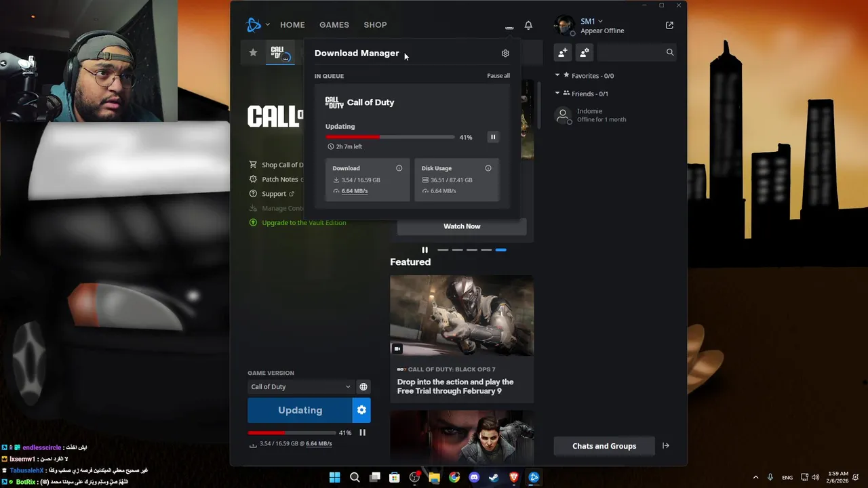Show hidden system tray icons

[755, 477]
